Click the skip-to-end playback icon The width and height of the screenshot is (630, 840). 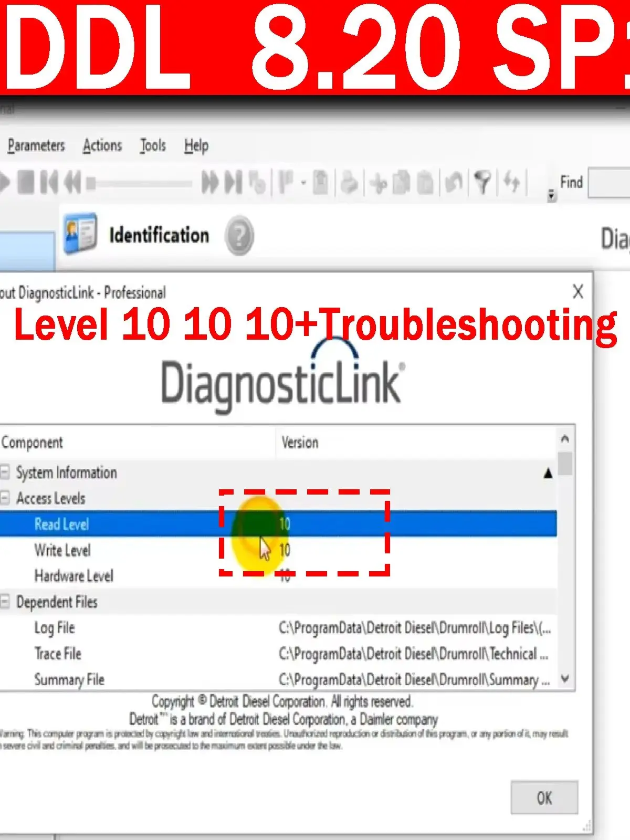[x=234, y=183]
